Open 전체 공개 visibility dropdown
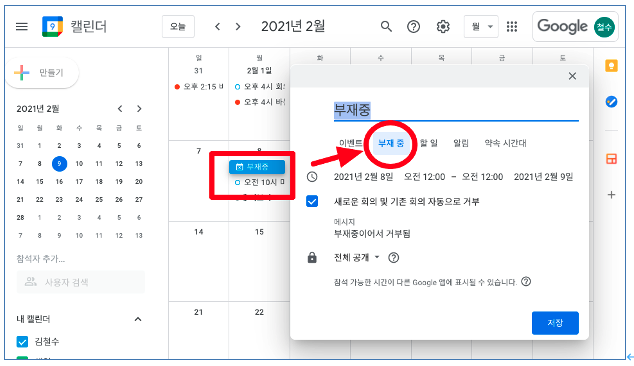 pos(357,258)
